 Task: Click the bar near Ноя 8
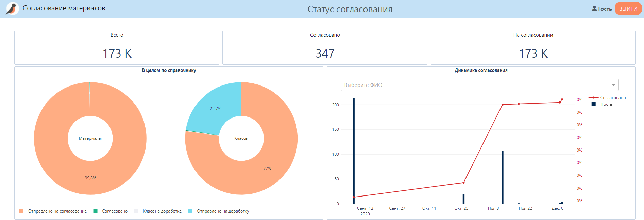502,177
